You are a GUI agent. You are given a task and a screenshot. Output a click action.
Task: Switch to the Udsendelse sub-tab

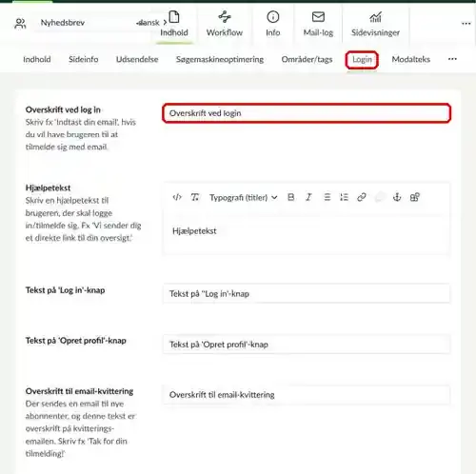[x=137, y=59]
